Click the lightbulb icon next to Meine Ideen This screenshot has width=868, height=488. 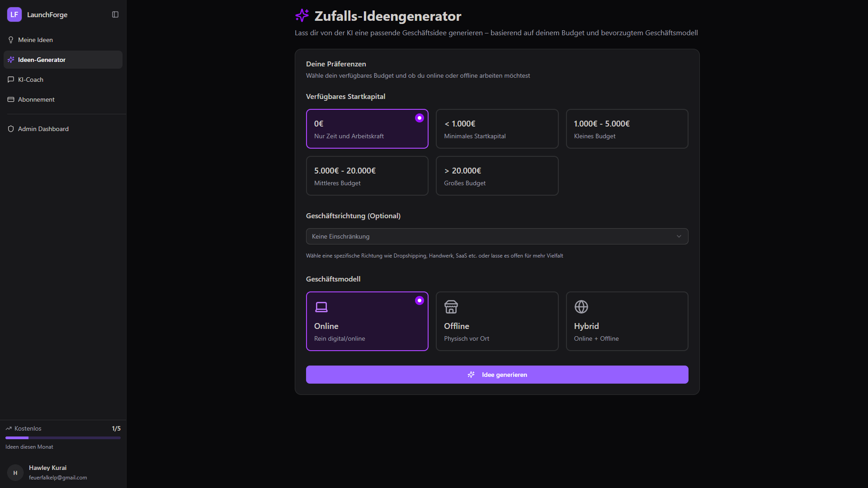11,40
